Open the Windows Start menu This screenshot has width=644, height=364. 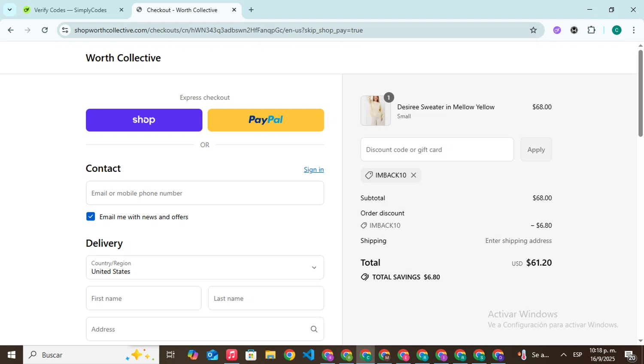(12, 355)
